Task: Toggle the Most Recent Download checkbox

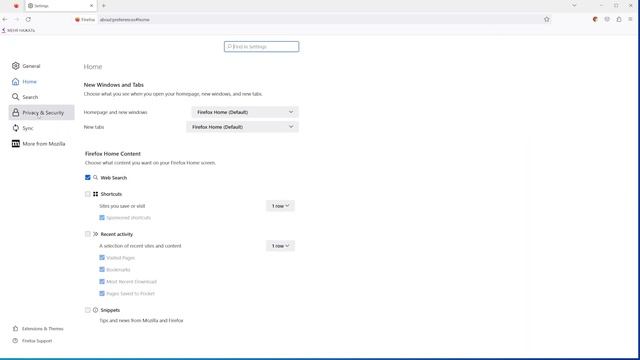Action: click(x=102, y=281)
